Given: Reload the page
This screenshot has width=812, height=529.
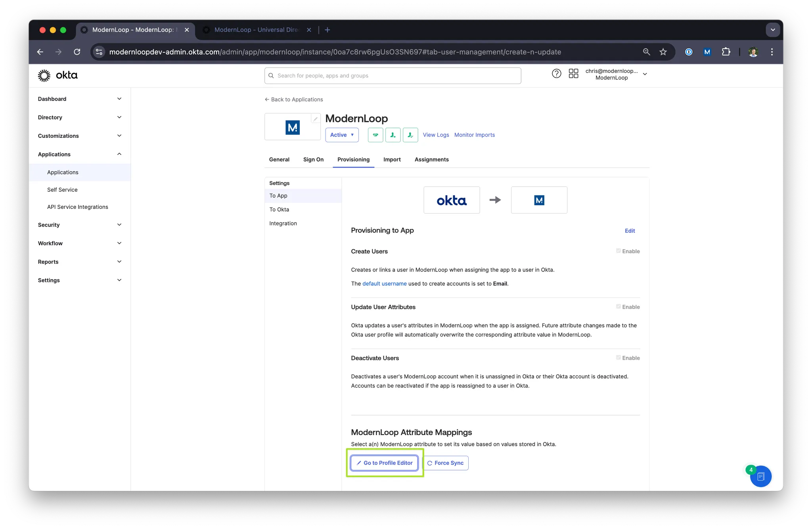Looking at the screenshot, I should 77,52.
